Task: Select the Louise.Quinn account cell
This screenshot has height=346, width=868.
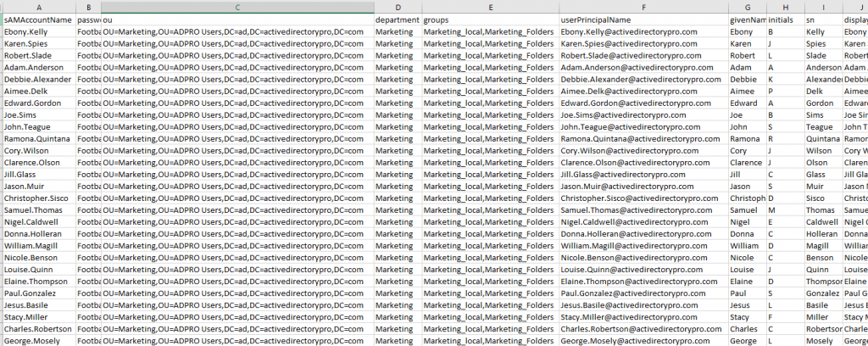Action: 39,270
